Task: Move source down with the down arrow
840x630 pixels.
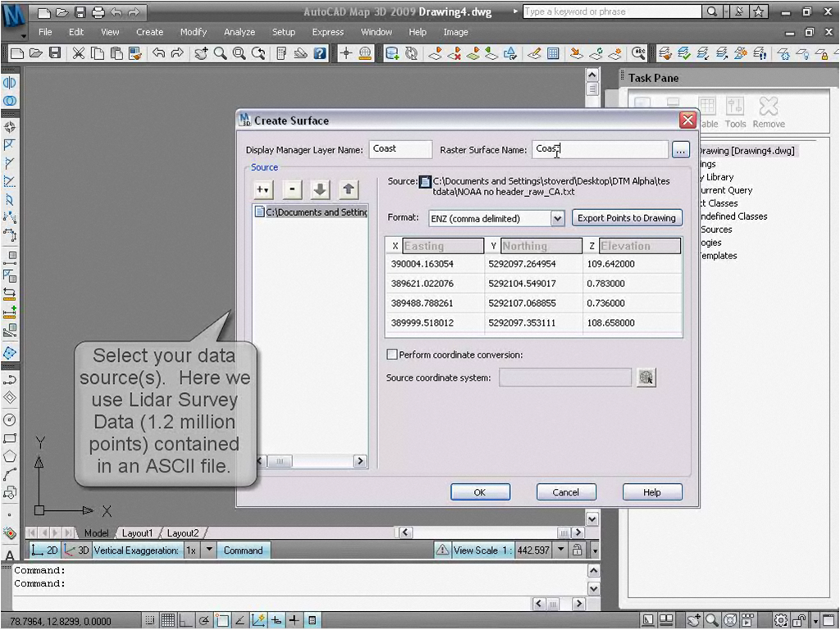Action: (x=320, y=189)
